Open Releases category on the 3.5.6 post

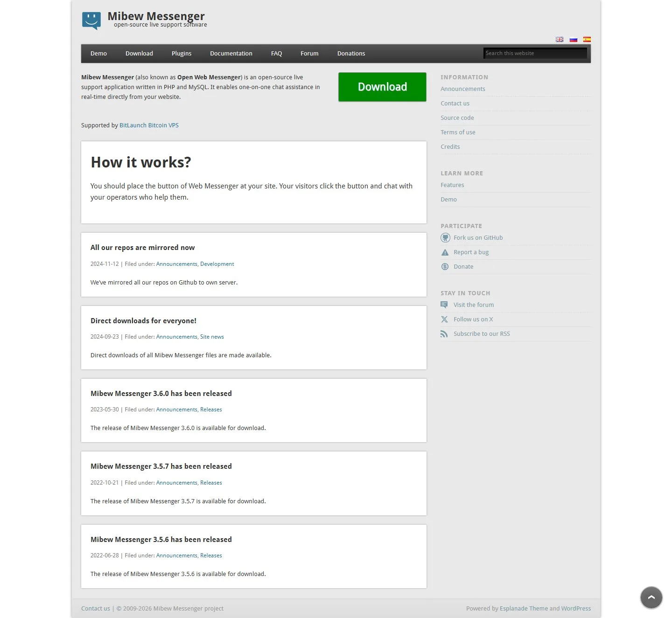[x=211, y=556]
